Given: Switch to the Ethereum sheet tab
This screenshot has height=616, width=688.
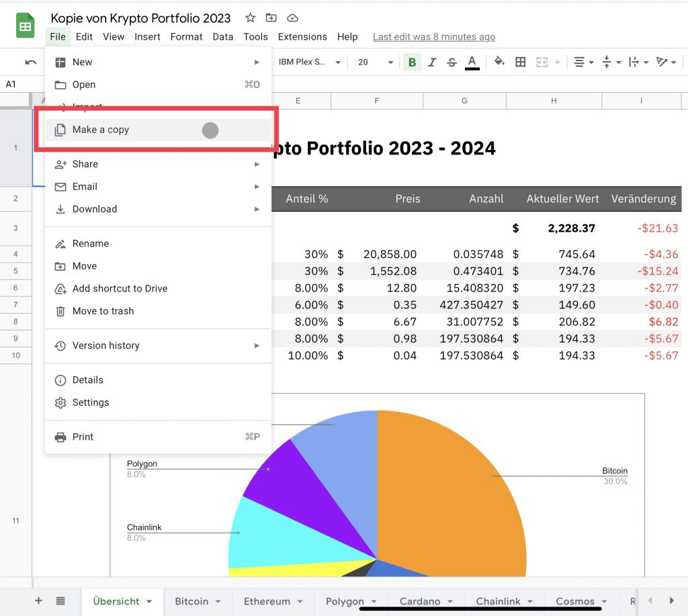Looking at the screenshot, I should pyautogui.click(x=267, y=601).
